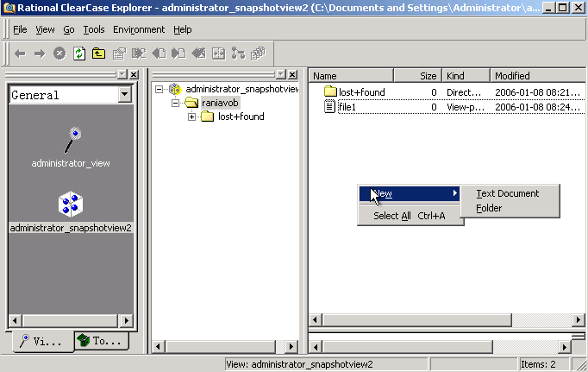Open the Environment menu
Screen dimensions: 588x372
point(139,29)
